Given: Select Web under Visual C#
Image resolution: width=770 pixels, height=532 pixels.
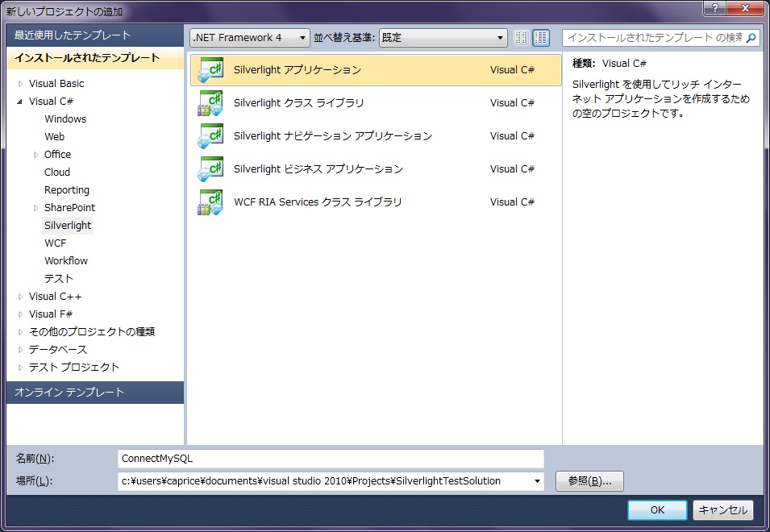Looking at the screenshot, I should click(x=55, y=137).
